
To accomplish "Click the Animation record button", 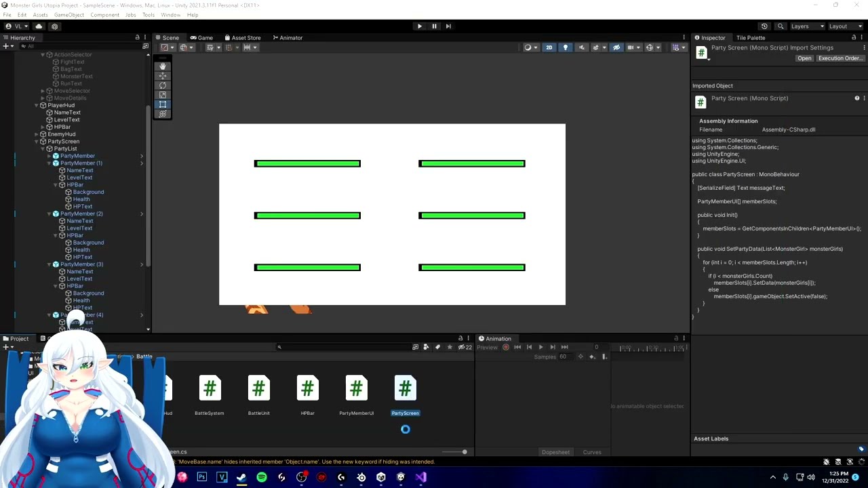I will (506, 347).
